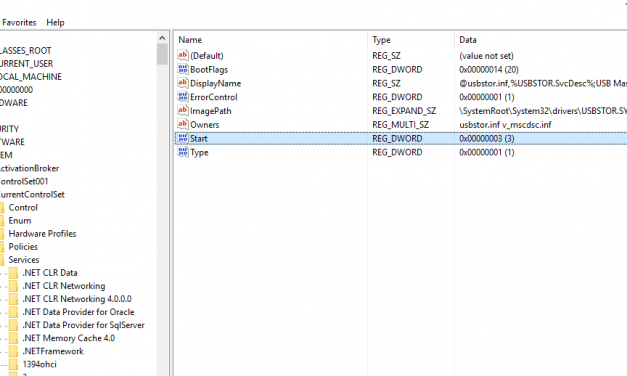The height and width of the screenshot is (376, 627).
Task: Click the (Default) string value icon
Action: point(183,55)
